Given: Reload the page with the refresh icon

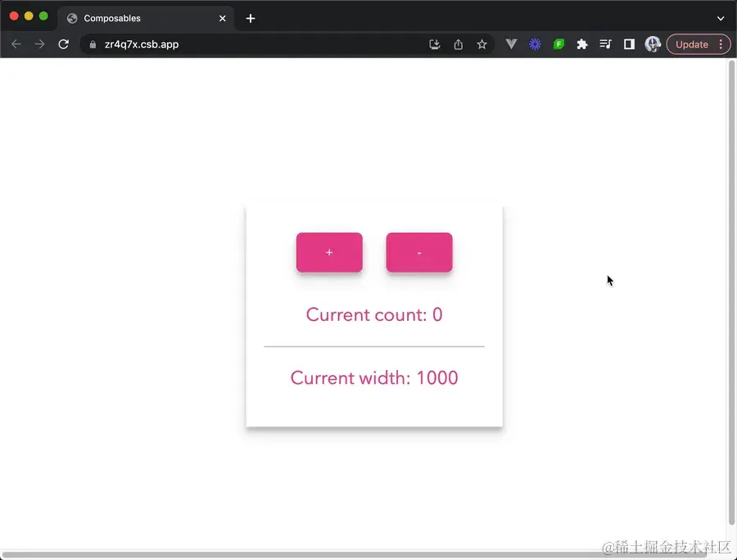Looking at the screenshot, I should [x=64, y=44].
